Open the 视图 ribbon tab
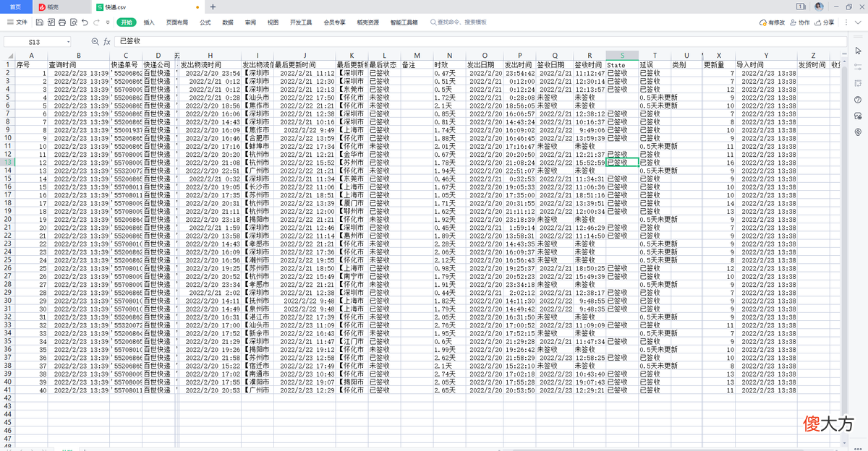Image resolution: width=868 pixels, height=451 pixels. click(x=273, y=22)
